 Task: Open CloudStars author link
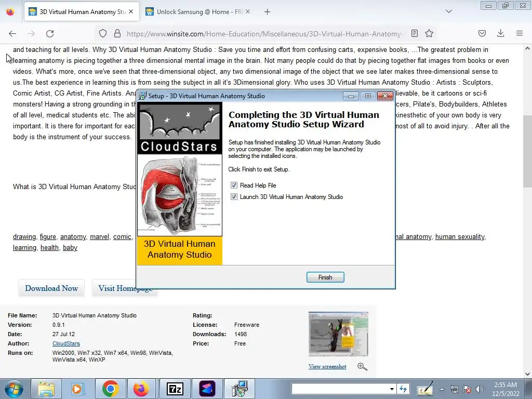point(66,344)
